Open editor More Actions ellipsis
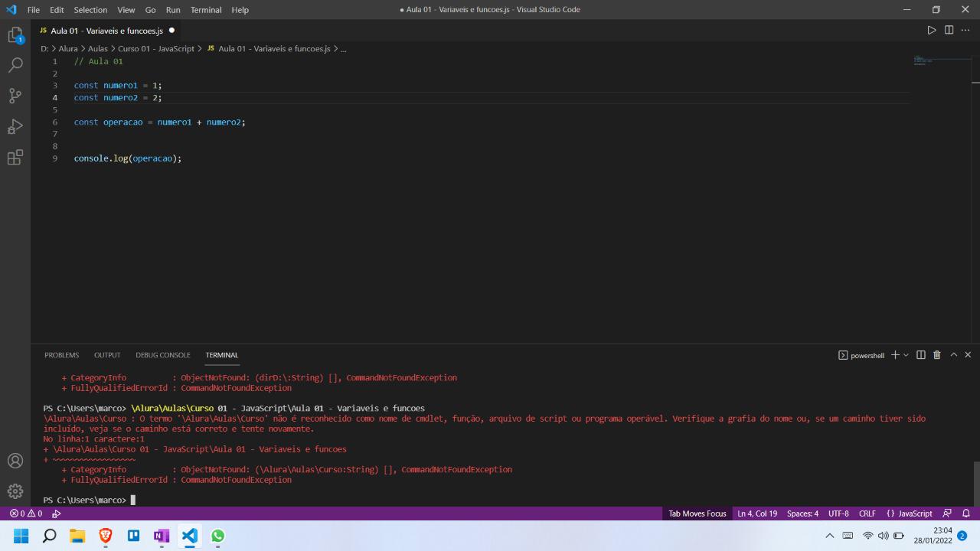Screen dimensions: 980x551 pos(965,31)
